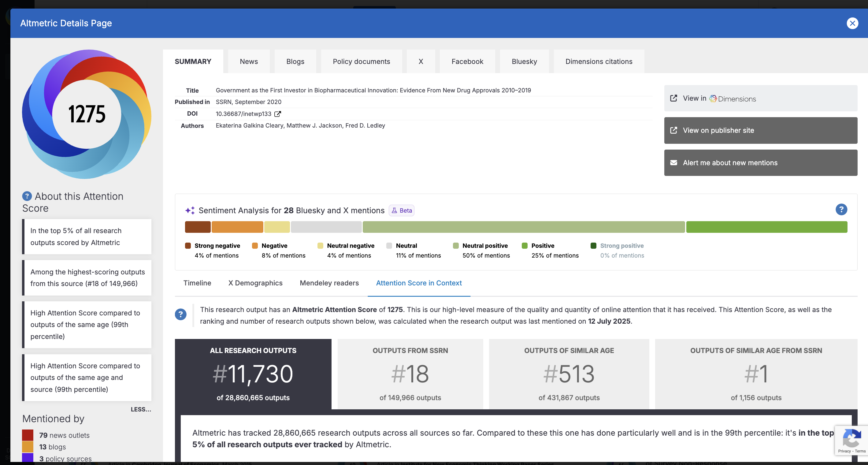This screenshot has width=868, height=465.
Task: Click the Mentioned by heading
Action: (x=53, y=418)
